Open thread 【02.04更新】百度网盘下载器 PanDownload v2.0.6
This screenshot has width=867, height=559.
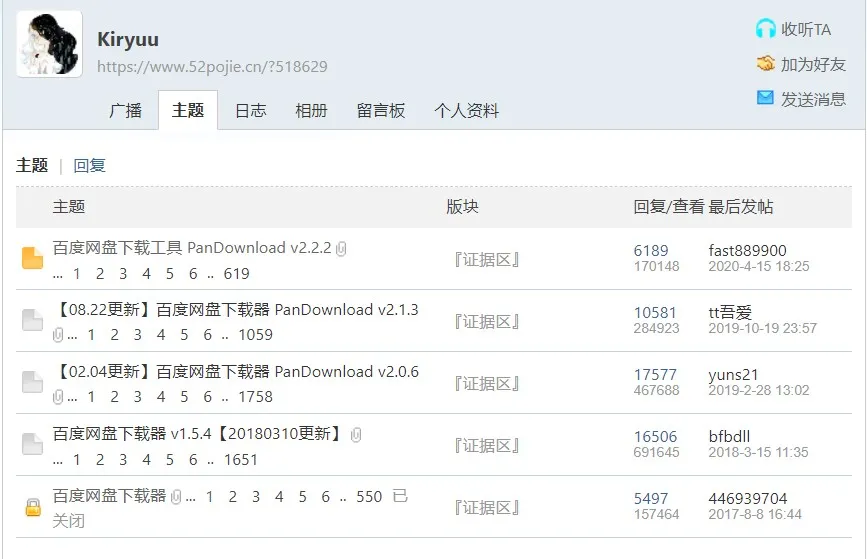(x=236, y=372)
